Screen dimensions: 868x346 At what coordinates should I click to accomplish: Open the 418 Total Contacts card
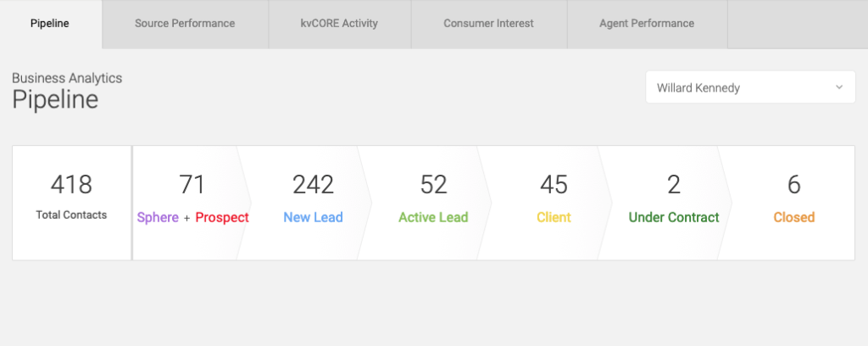(x=71, y=203)
